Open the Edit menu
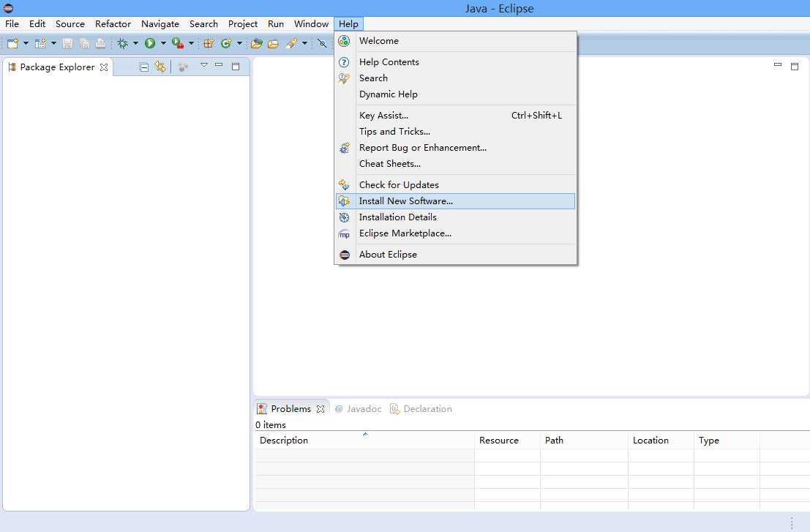This screenshot has width=810, height=532. point(37,23)
